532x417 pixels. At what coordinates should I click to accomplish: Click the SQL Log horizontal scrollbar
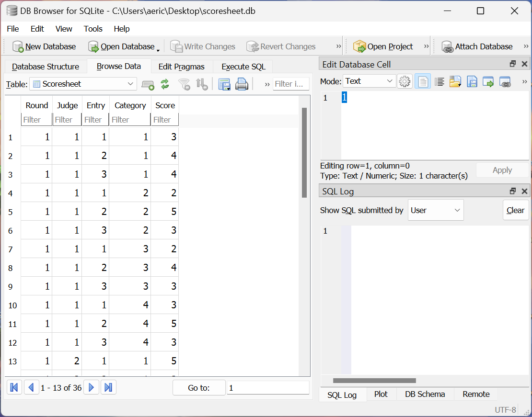[x=374, y=381]
